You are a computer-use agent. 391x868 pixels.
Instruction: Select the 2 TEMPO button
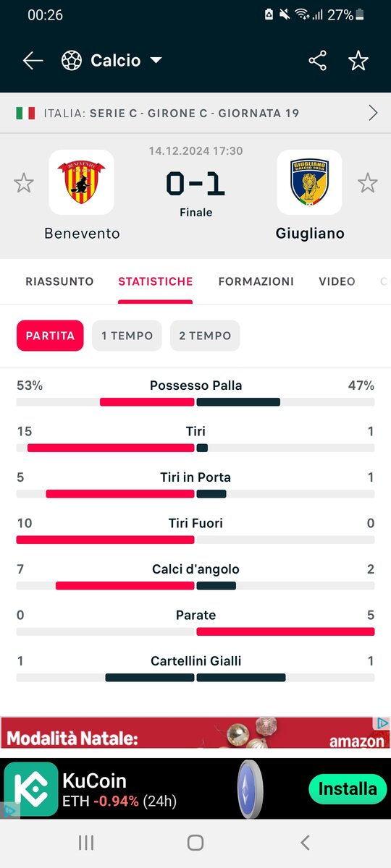point(205,336)
